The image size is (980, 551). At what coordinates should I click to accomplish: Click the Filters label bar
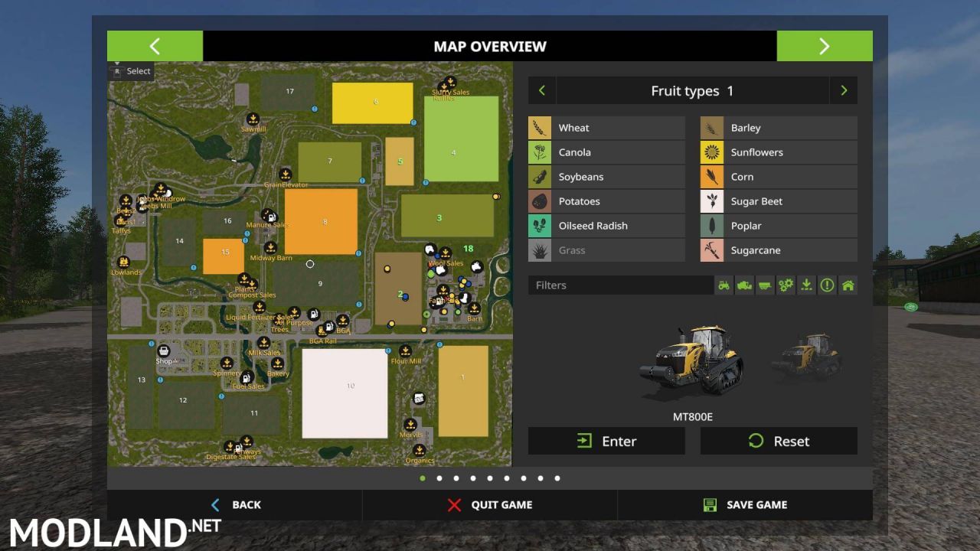(621, 285)
